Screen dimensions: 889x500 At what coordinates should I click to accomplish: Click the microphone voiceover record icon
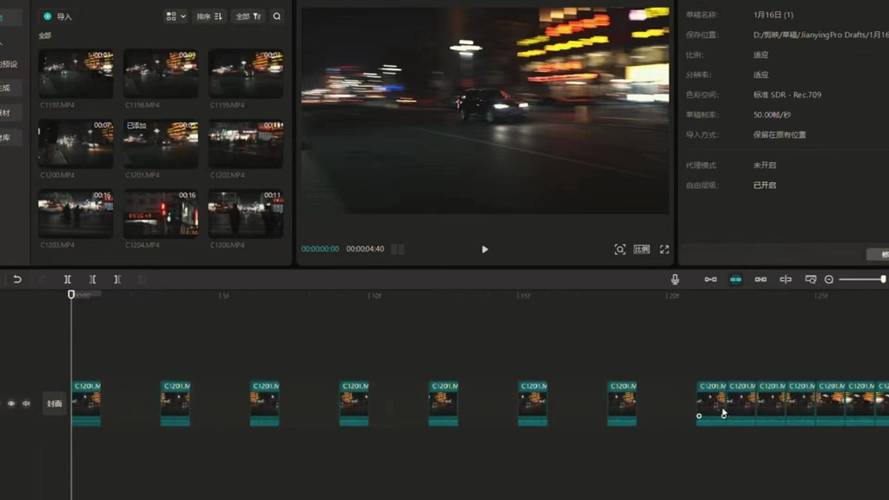tap(676, 280)
